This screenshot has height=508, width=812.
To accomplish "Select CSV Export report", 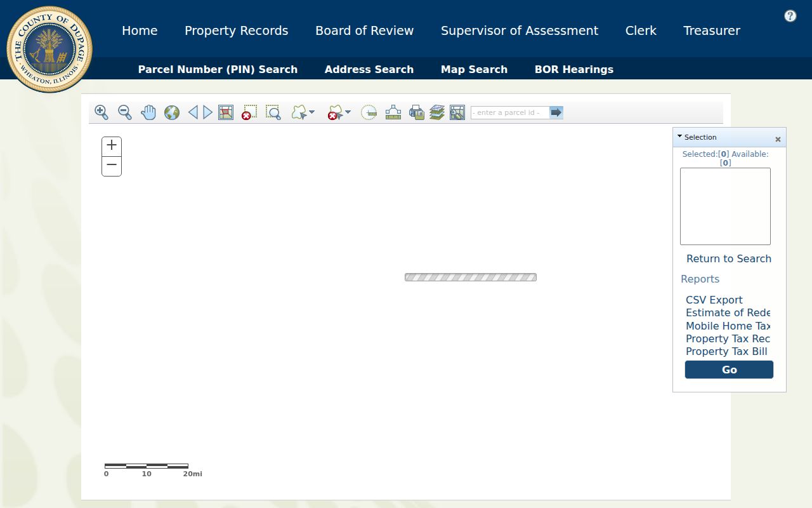I will (714, 300).
